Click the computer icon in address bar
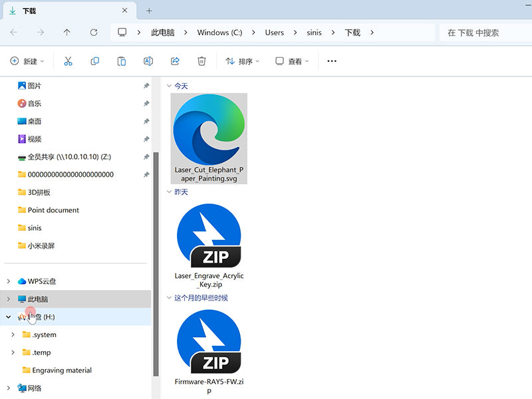This screenshot has height=399, width=532. [122, 32]
